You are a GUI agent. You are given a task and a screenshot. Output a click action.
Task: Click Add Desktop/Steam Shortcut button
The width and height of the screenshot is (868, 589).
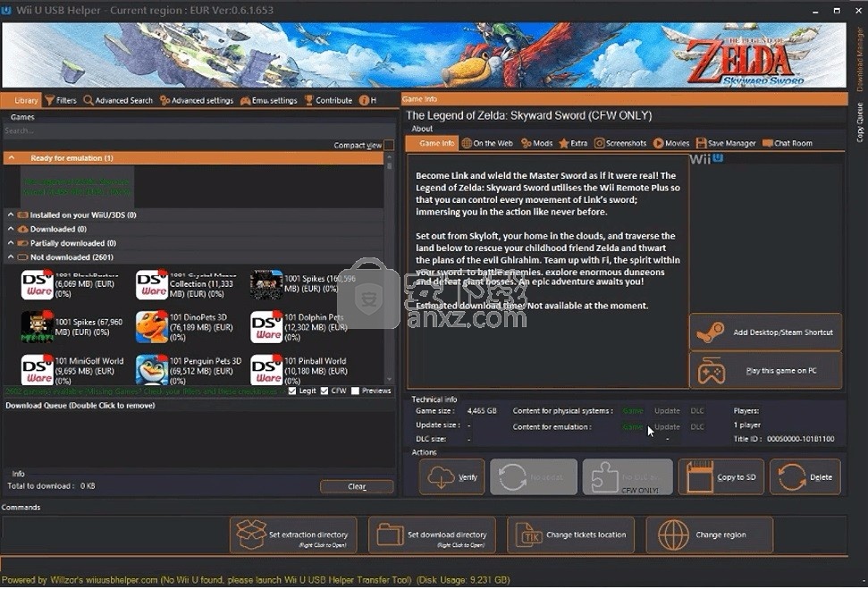[x=765, y=332]
